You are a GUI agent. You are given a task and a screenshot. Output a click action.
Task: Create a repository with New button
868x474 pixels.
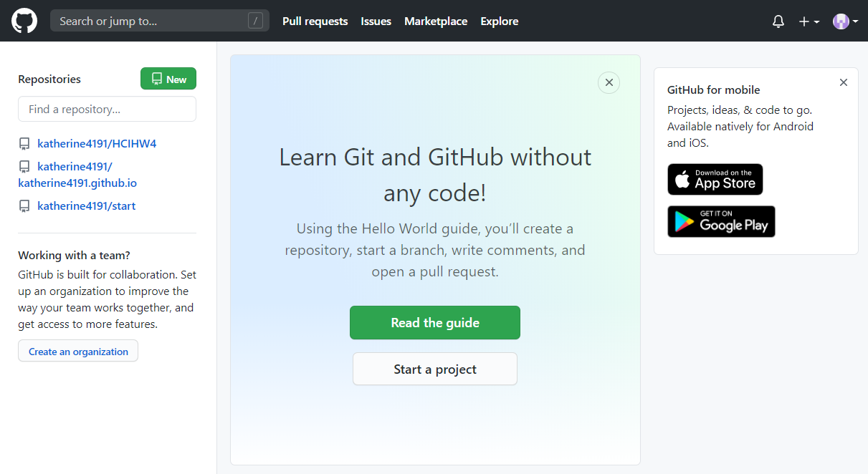click(168, 79)
